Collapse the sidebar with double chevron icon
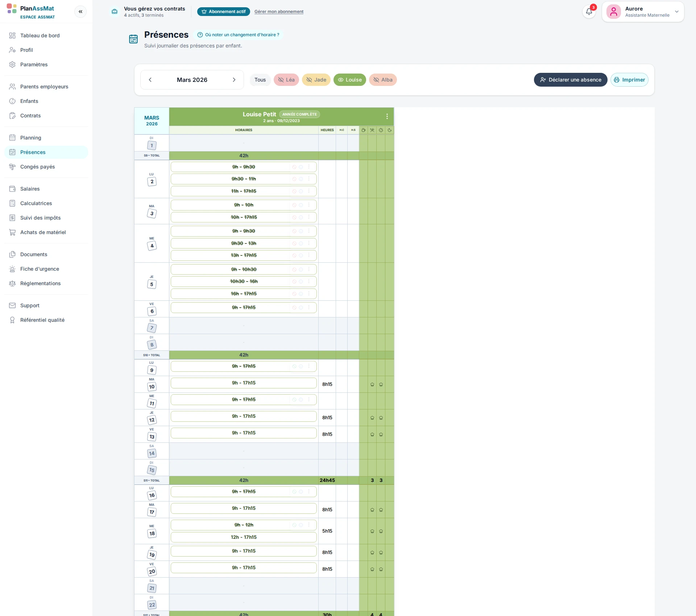 (x=80, y=12)
